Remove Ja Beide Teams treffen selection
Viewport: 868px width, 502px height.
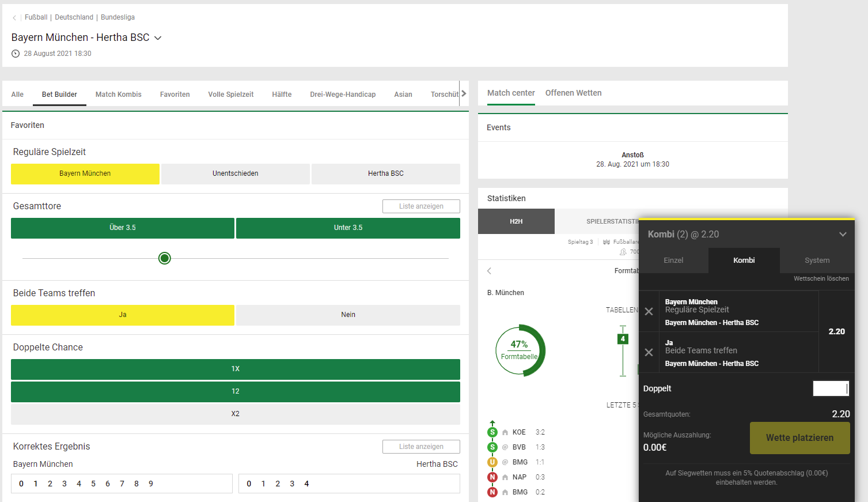tap(649, 353)
